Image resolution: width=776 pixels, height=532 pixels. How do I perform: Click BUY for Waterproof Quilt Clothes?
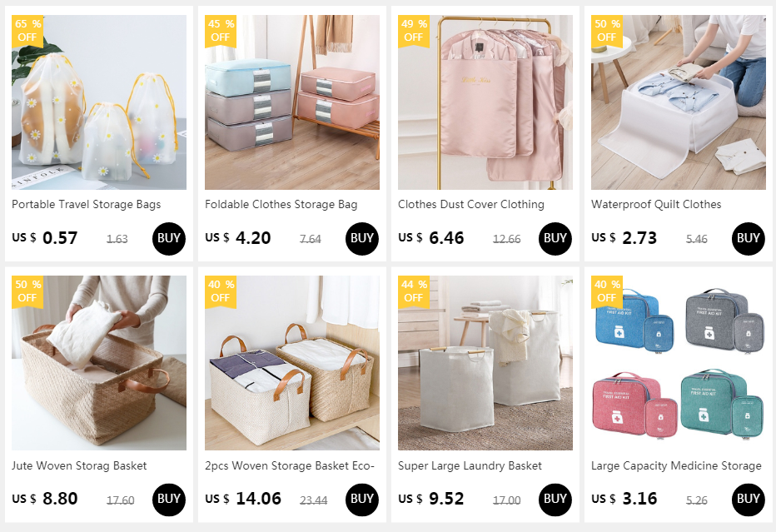pyautogui.click(x=748, y=239)
